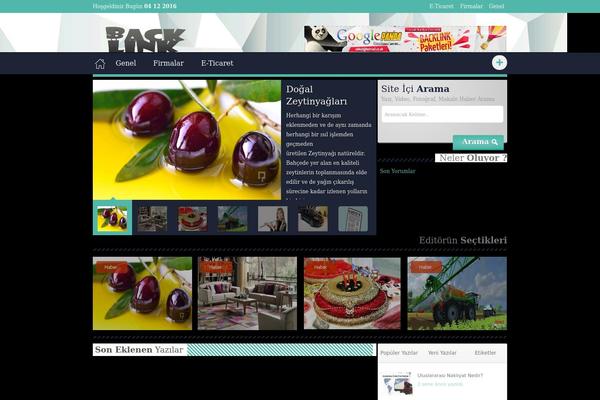Click Genel link in top teal bar

click(496, 6)
